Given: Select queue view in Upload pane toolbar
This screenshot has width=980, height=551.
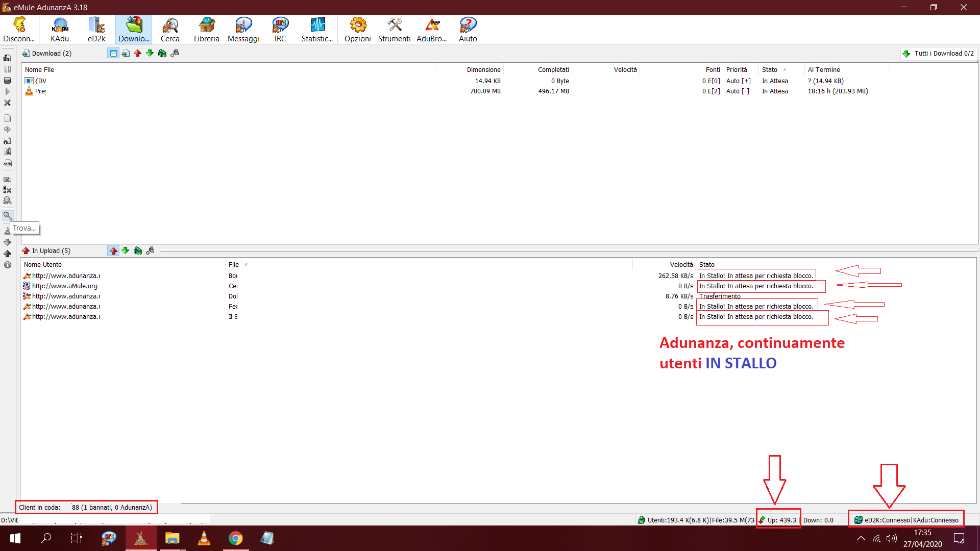Looking at the screenshot, I should (x=138, y=251).
